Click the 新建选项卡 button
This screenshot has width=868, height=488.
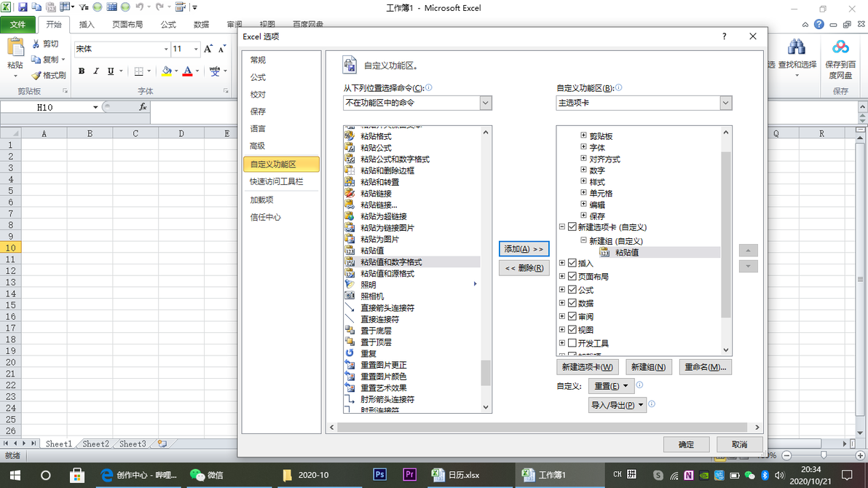588,367
